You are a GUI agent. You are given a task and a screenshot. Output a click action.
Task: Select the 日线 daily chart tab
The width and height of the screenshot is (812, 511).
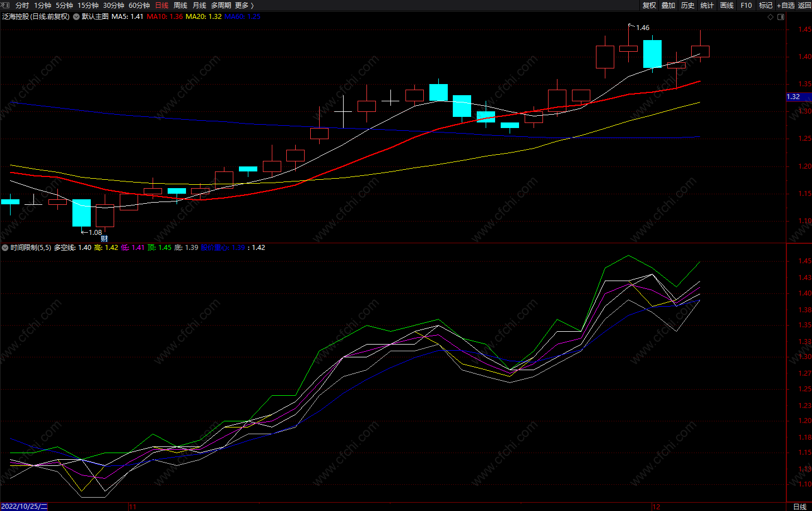tap(162, 5)
